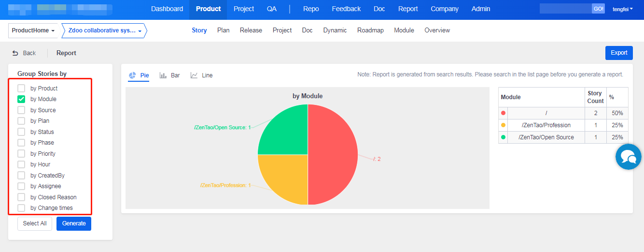Click the Pie chart icon
644x252 pixels.
tap(132, 75)
